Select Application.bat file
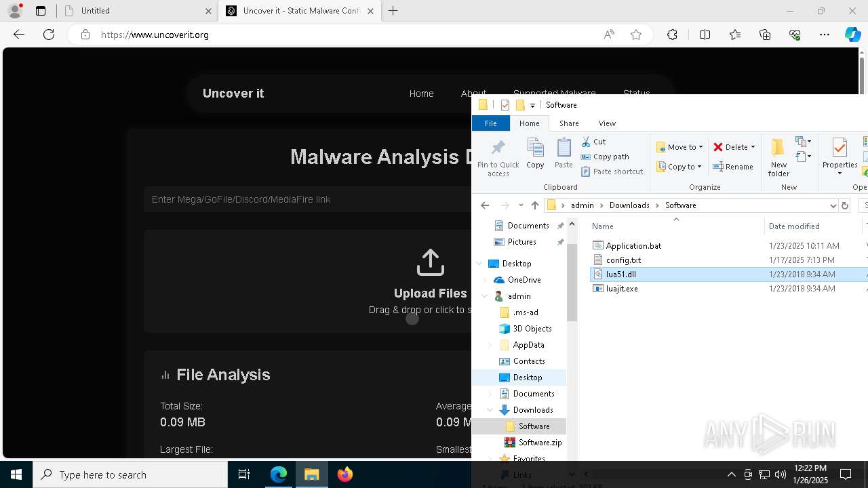Image resolution: width=868 pixels, height=488 pixels. click(x=633, y=246)
